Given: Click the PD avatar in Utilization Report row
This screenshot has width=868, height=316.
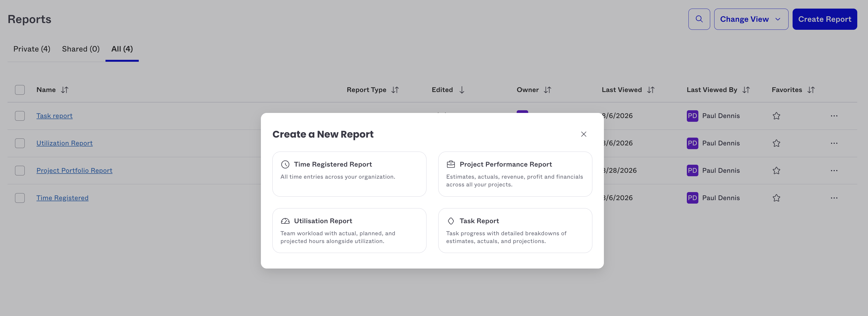Looking at the screenshot, I should click(692, 143).
